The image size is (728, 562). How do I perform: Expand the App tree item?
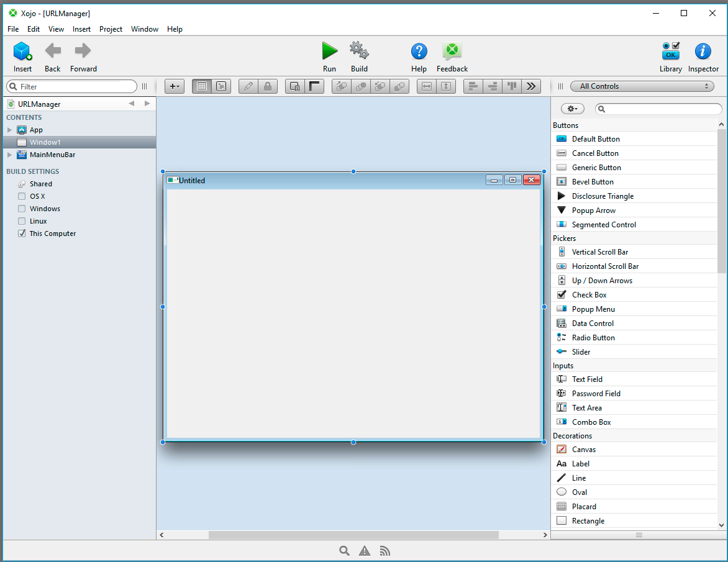click(x=9, y=130)
